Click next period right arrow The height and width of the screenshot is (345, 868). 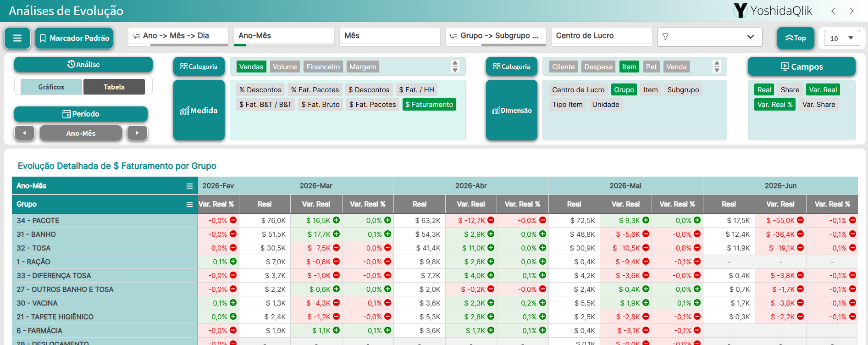(x=137, y=133)
